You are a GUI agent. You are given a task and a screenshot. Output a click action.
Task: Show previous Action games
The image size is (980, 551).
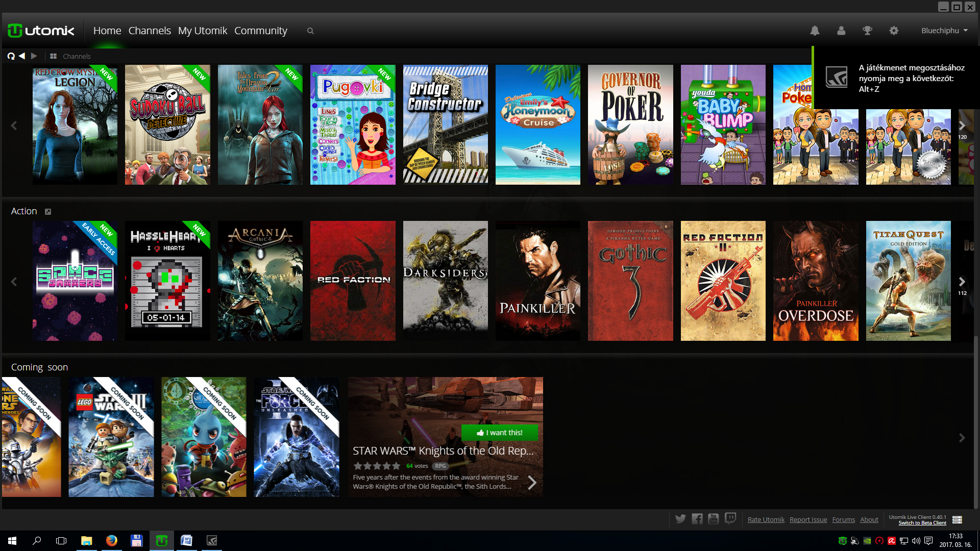[x=14, y=282]
